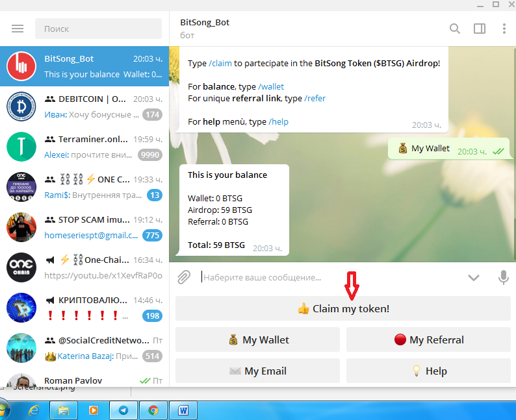This screenshot has height=420, width=516.
Task: Click the /wallet command link
Action: [271, 87]
